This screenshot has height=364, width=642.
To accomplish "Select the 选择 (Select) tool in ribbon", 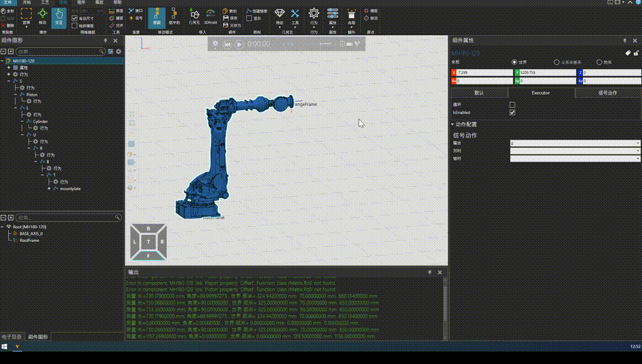I will click(26, 16).
